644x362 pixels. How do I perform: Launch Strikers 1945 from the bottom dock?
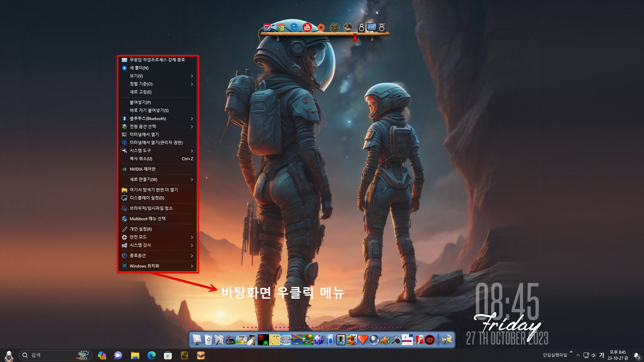point(286,340)
